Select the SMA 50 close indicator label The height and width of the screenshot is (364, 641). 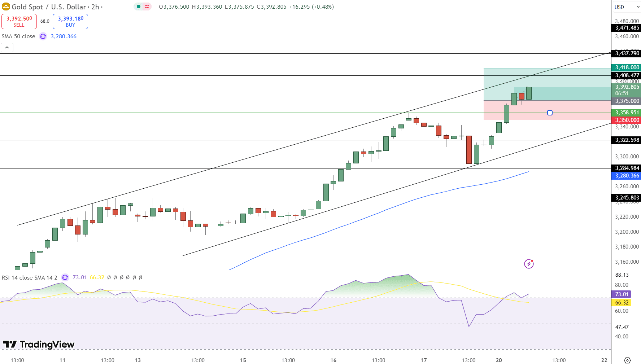[x=18, y=36]
